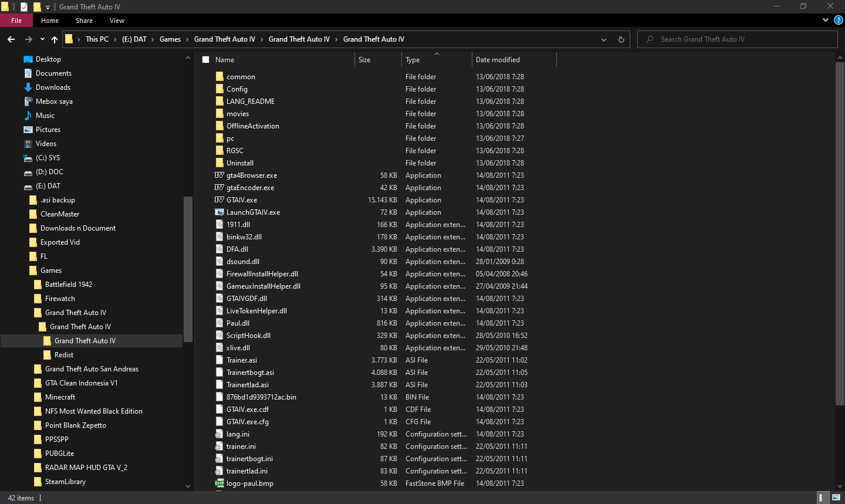Click the gta4Browser.exe icon

tap(219, 175)
